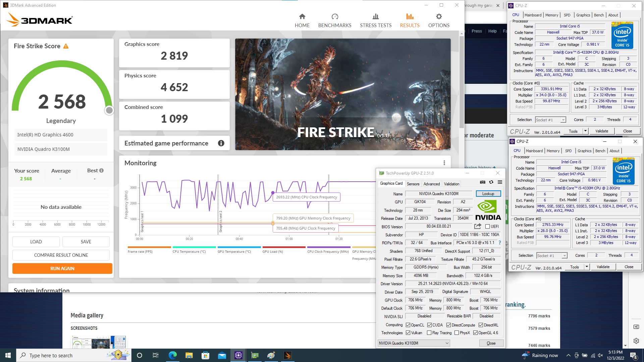Open Bench tab in lower CPU-Z window
This screenshot has height=362, width=644.
pos(600,151)
